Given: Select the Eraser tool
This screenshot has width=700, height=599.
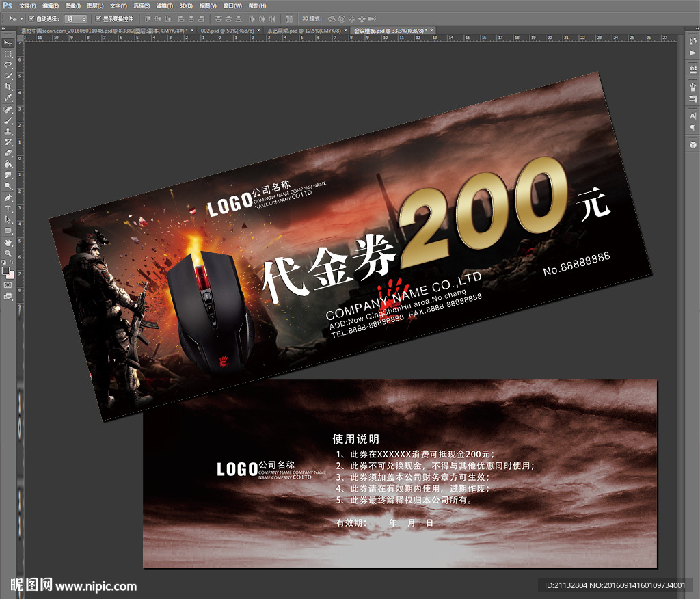Looking at the screenshot, I should point(8,153).
